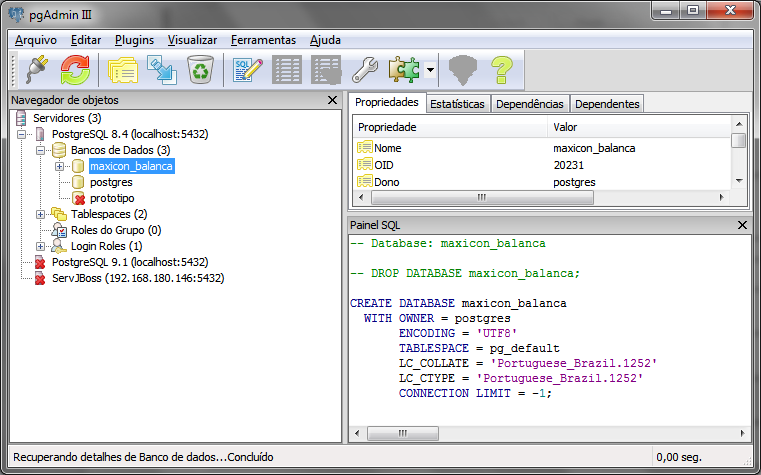Viewport: 761px width, 475px height.
Task: Select Tablespaces (2) in the tree
Action: (x=109, y=214)
